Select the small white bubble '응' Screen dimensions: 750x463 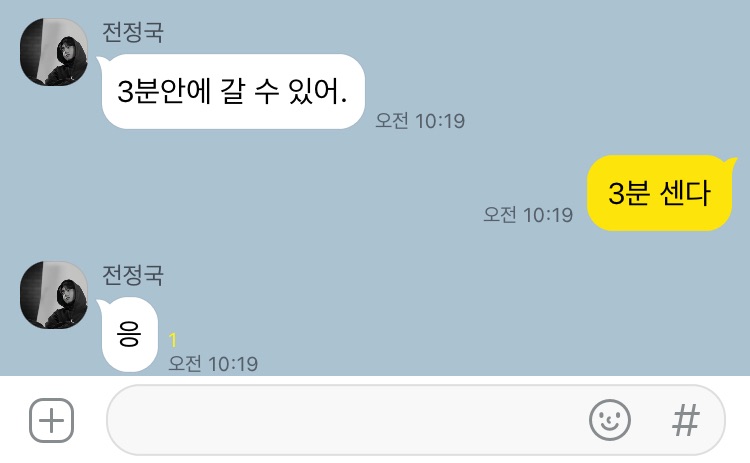[129, 334]
